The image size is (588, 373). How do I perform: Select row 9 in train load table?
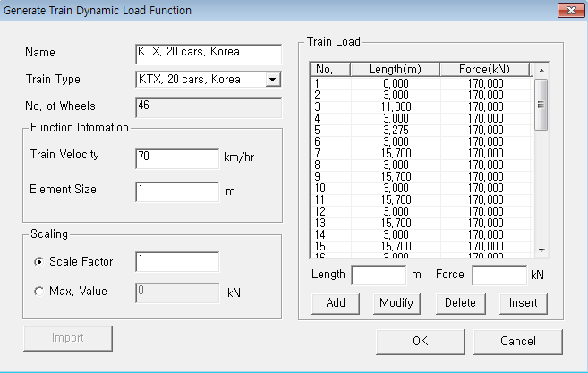422,176
